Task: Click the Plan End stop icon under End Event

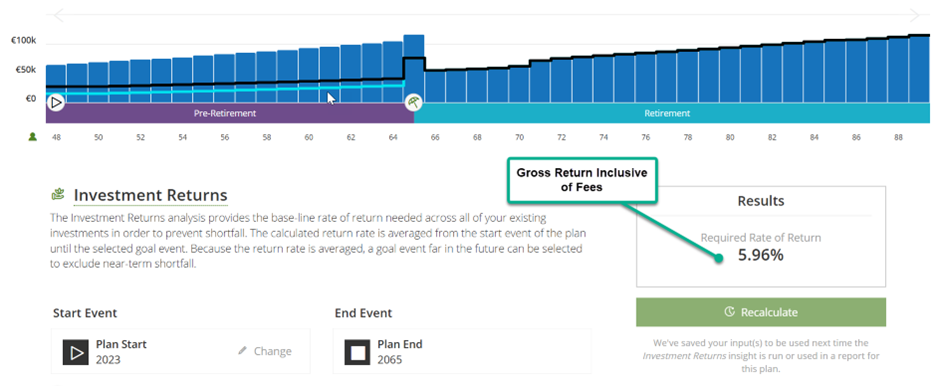Action: (x=357, y=352)
